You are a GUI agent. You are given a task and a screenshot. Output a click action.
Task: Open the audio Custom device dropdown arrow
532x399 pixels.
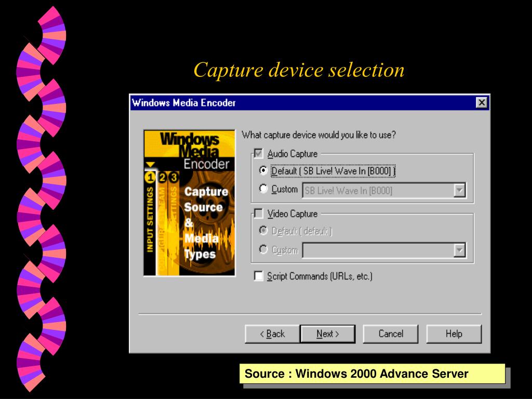[459, 191]
